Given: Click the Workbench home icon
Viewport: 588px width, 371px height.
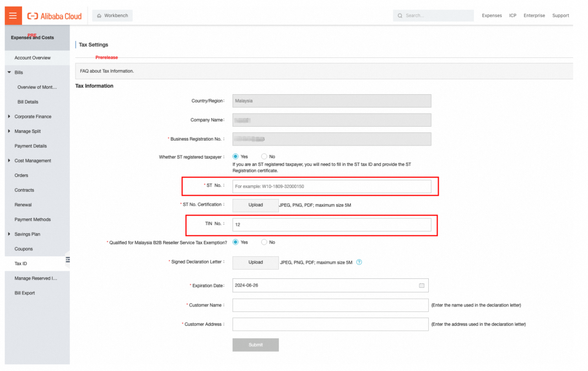Looking at the screenshot, I should click(99, 16).
